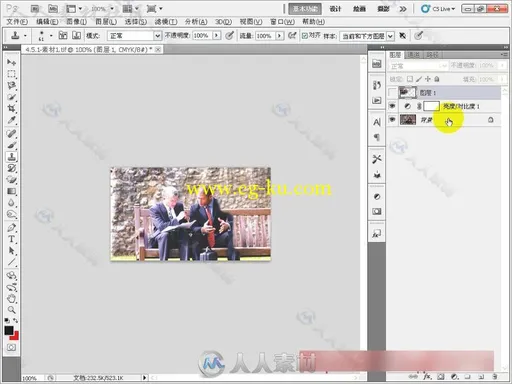Screen dimensions: 512x384
Task: Expand the opacity slider arrow
Action: click(x=217, y=35)
